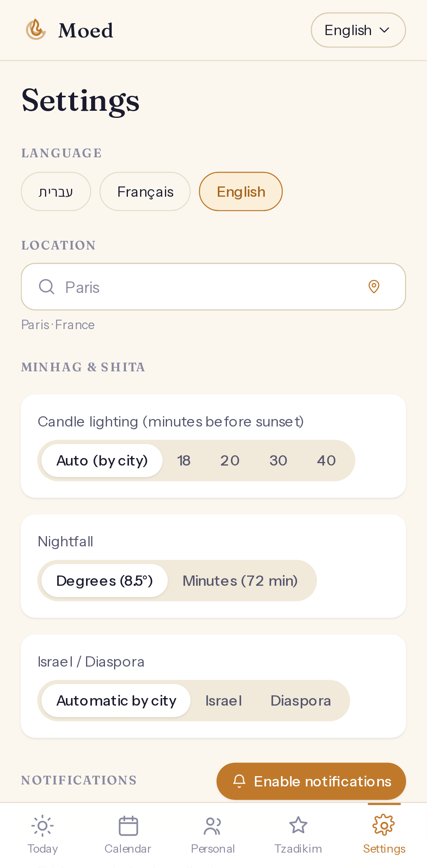Click the Moed flame logo icon
The width and height of the screenshot is (427, 868).
click(x=36, y=30)
